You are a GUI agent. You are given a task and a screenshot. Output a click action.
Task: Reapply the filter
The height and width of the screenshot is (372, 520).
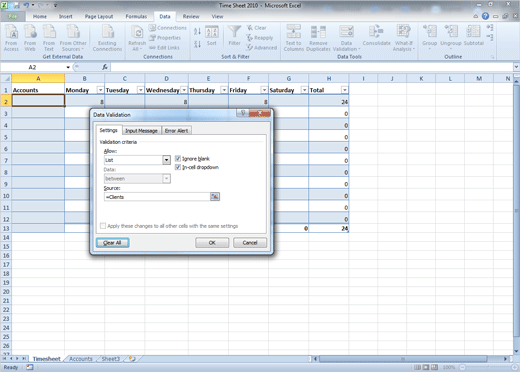click(x=260, y=38)
